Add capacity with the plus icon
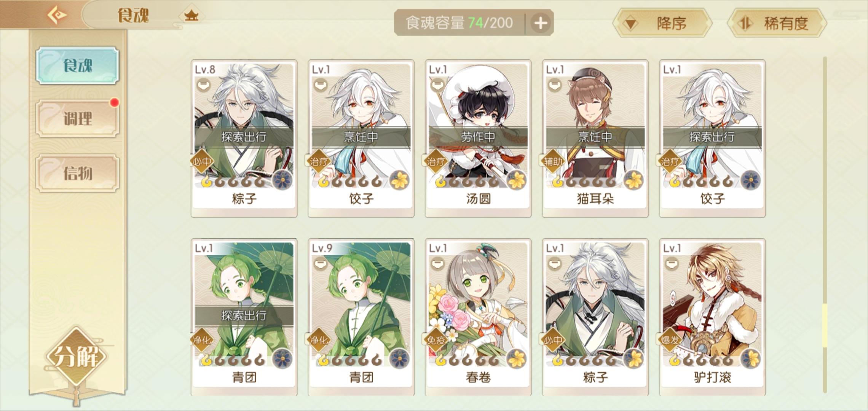 pyautogui.click(x=541, y=23)
